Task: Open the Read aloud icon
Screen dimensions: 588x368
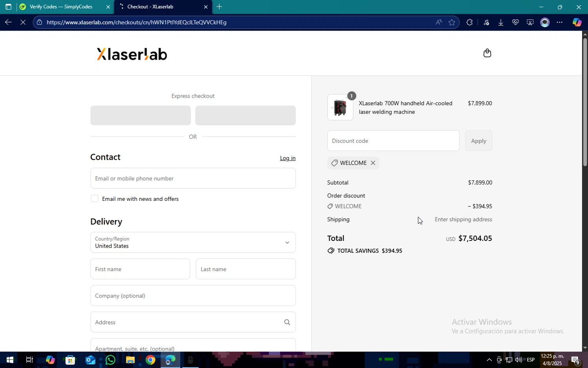Action: [x=439, y=22]
